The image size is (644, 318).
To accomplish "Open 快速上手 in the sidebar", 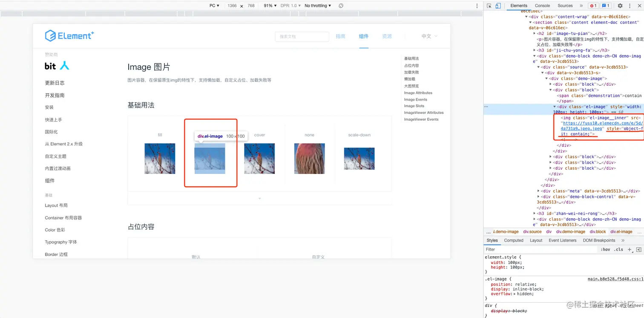I will (54, 120).
